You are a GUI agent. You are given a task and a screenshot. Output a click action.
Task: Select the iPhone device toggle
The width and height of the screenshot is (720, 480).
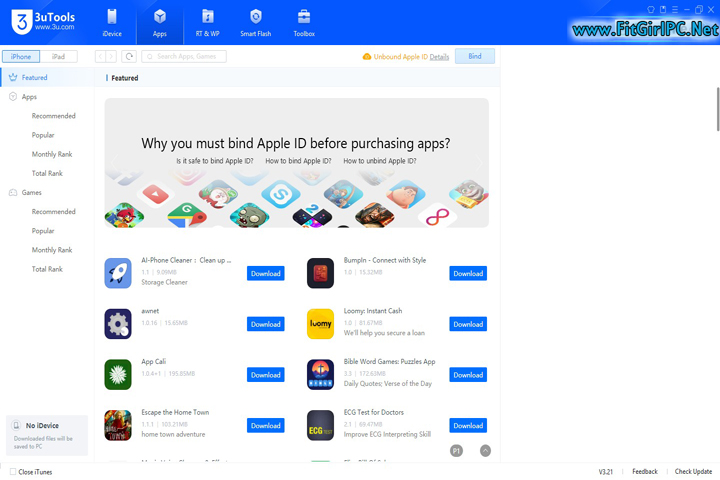click(21, 57)
